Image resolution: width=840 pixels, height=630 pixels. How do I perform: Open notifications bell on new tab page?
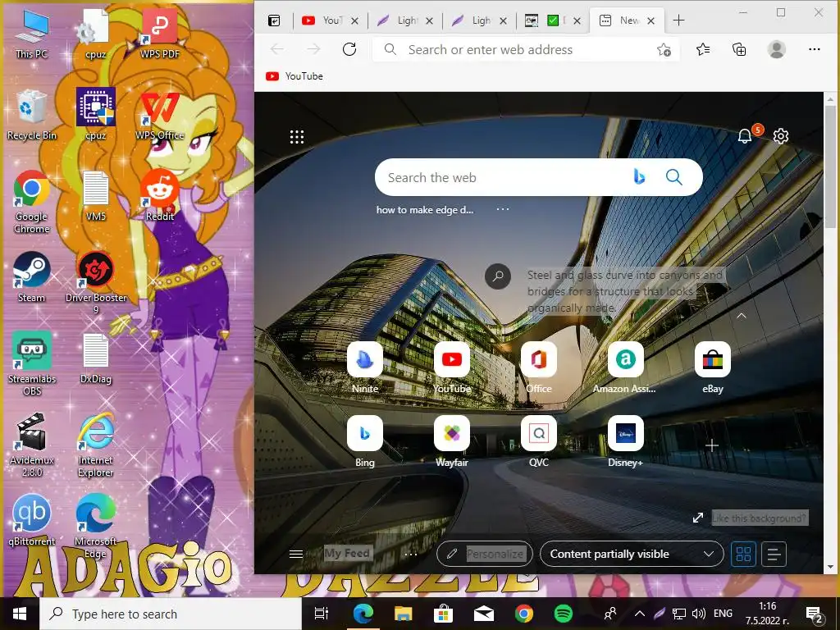click(745, 136)
